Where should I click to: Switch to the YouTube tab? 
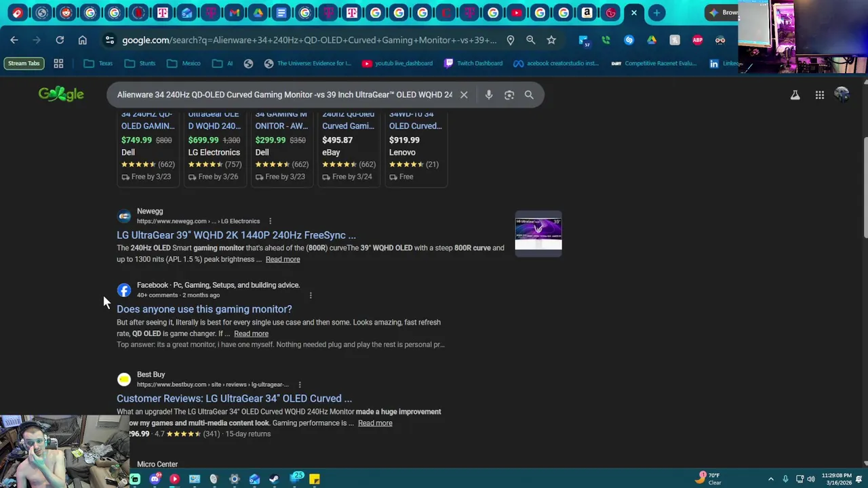517,12
